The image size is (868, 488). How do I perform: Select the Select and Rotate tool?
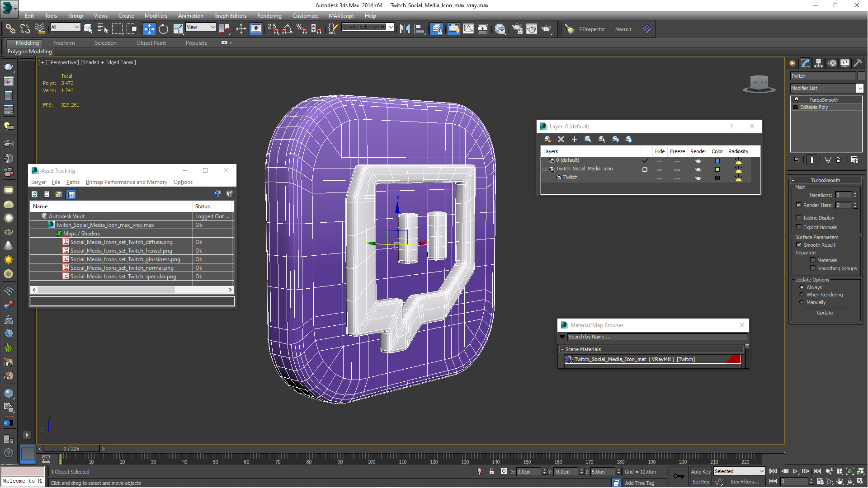163,29
